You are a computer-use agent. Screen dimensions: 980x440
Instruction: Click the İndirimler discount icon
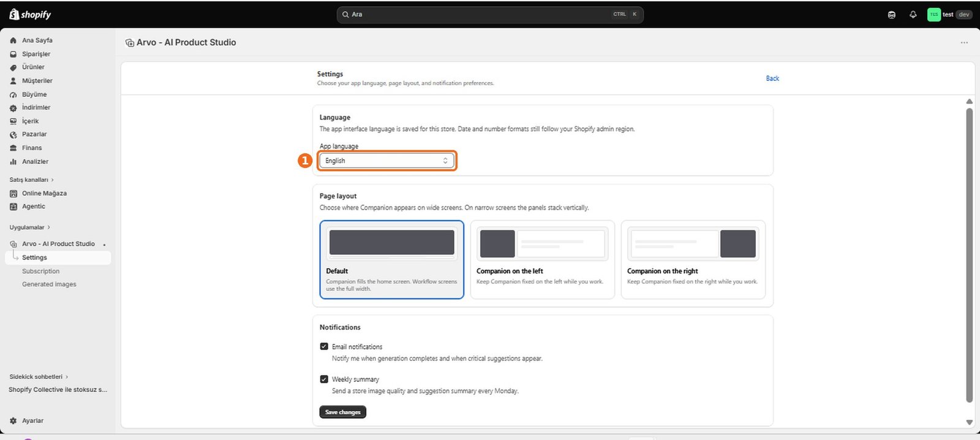click(x=13, y=108)
